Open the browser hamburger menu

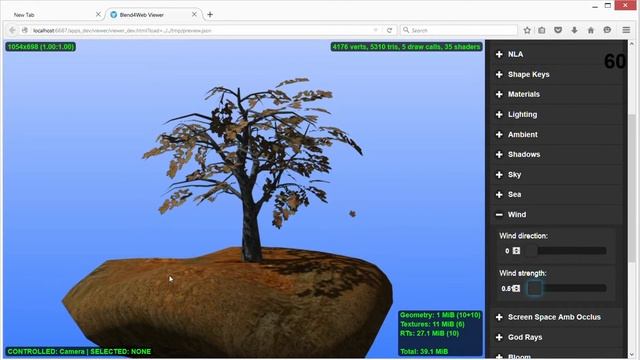626,30
